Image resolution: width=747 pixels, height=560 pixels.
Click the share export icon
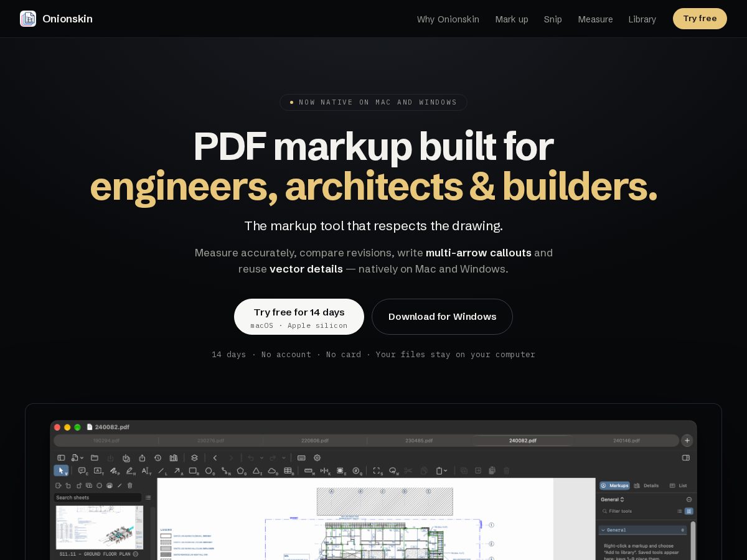point(142,458)
